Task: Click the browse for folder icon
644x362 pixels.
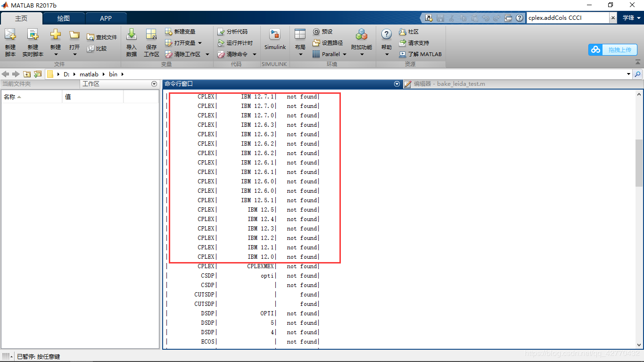Action: pyautogui.click(x=38, y=74)
